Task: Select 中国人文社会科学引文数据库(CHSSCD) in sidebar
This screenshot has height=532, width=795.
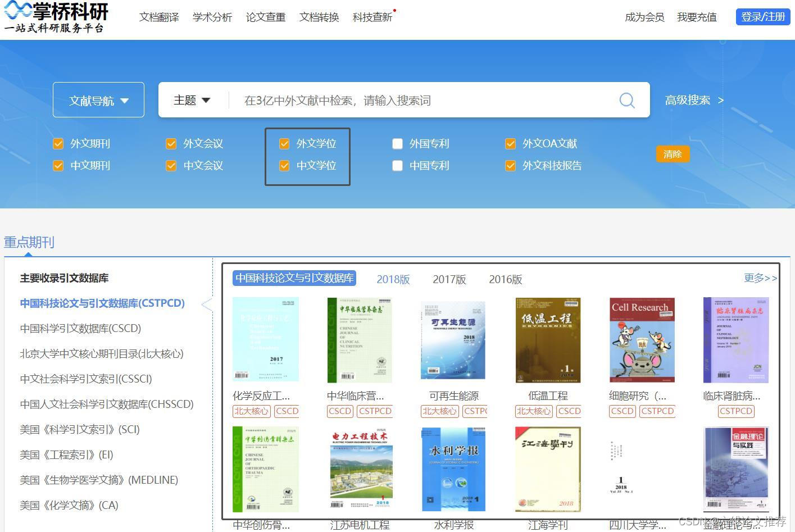Action: coord(107,404)
